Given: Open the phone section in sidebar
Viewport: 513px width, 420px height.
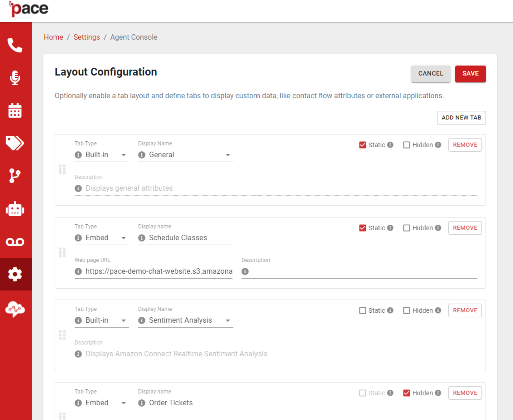Looking at the screenshot, I should (15, 45).
